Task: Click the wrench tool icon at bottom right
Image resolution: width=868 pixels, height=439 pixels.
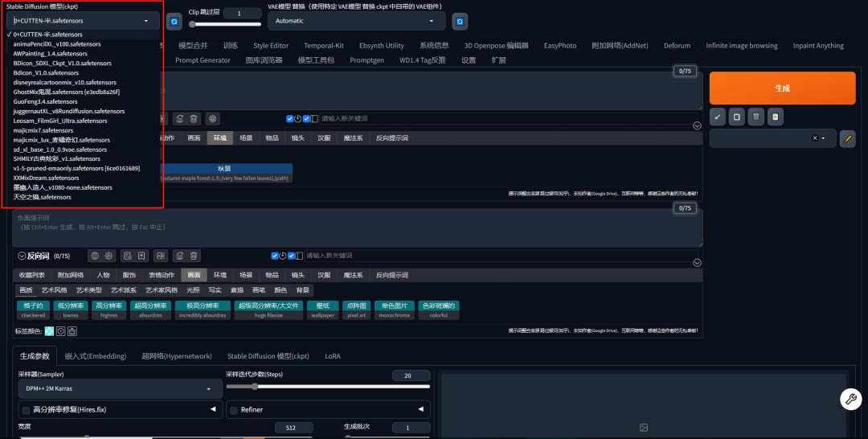Action: [x=851, y=399]
